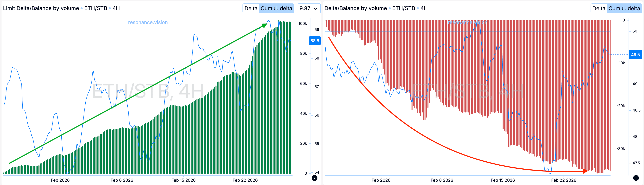The width and height of the screenshot is (644, 185).
Task: Click the Feb 22 2026 label on the right chart
Action: point(564,180)
